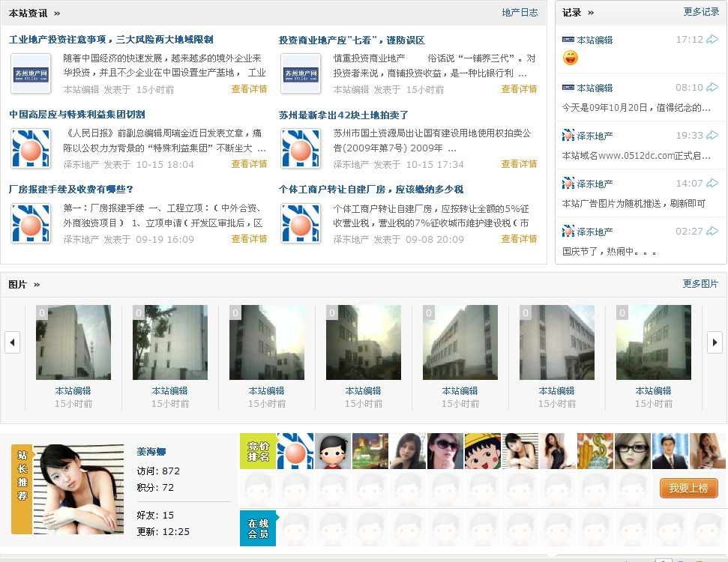Click the reply arrow on the 17:12 record
The width and height of the screenshot is (728, 562).
712,40
